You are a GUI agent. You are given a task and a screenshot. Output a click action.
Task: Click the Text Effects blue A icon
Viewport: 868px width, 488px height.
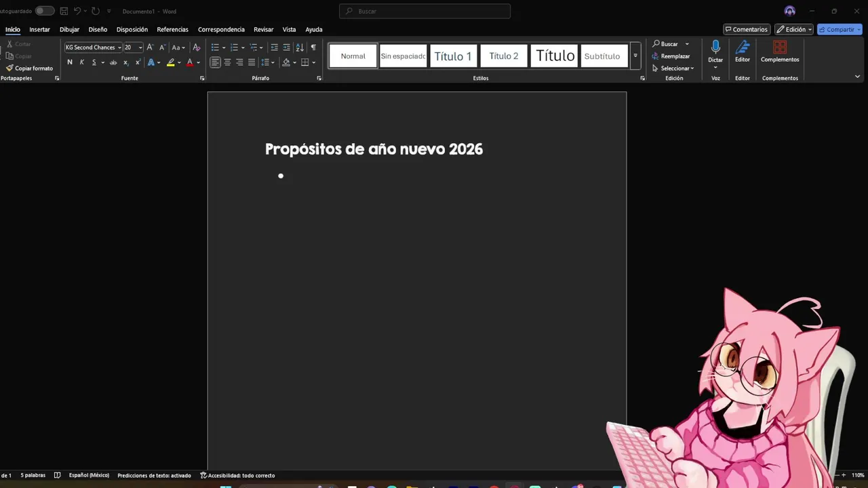(151, 62)
